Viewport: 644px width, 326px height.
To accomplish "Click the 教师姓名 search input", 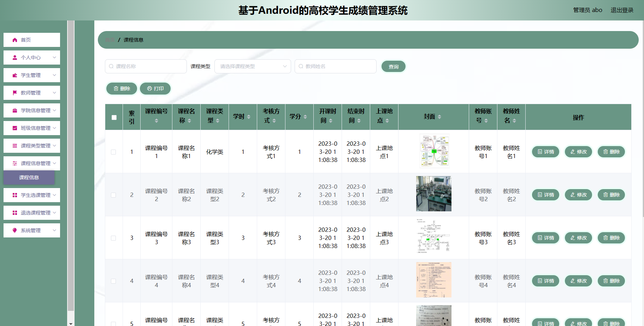I will click(336, 66).
